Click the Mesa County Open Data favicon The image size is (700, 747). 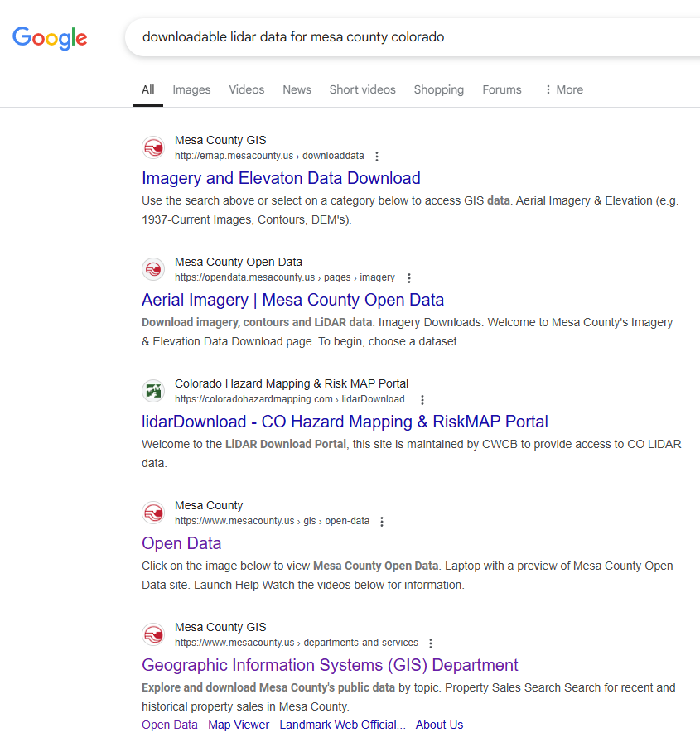click(153, 268)
